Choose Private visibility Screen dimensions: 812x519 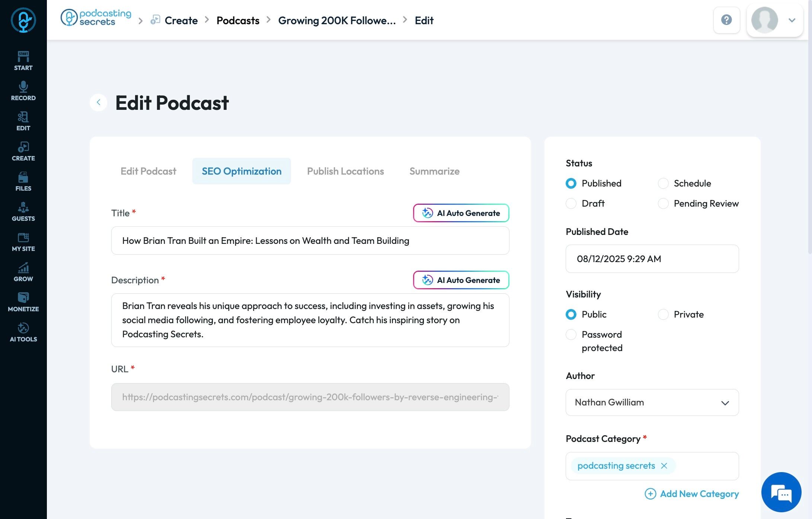(x=663, y=314)
